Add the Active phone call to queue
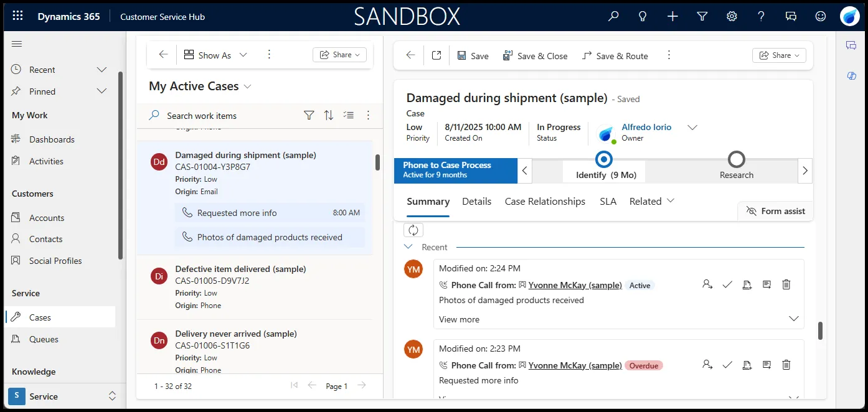This screenshot has width=868, height=412. [747, 284]
